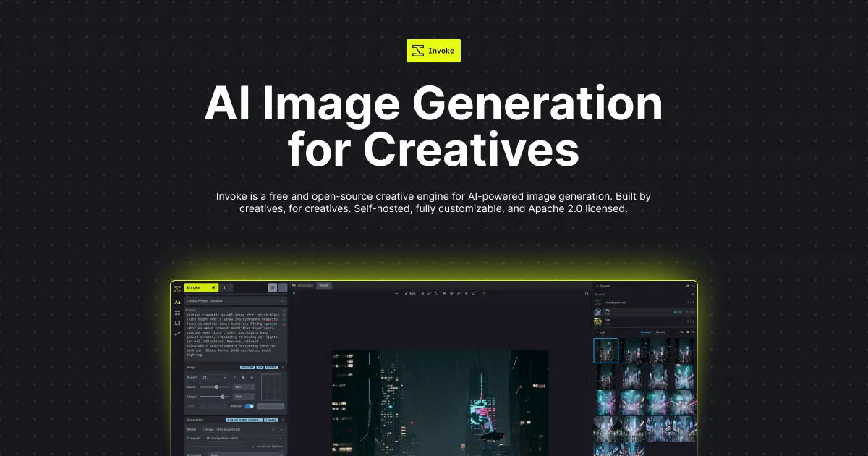Collapse the Boards panel
The width and height of the screenshot is (868, 456).
pos(597,286)
